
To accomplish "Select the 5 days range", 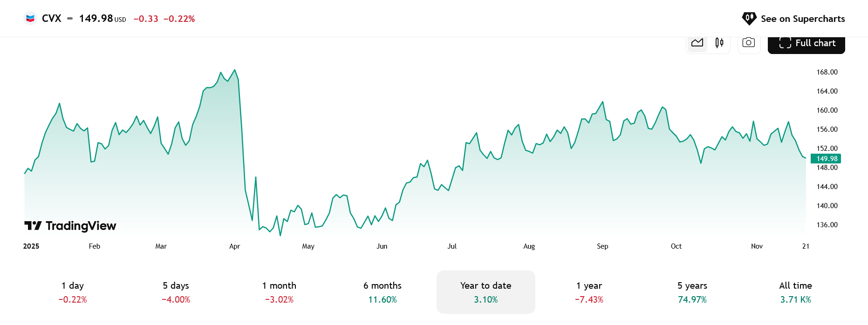I will [176, 292].
